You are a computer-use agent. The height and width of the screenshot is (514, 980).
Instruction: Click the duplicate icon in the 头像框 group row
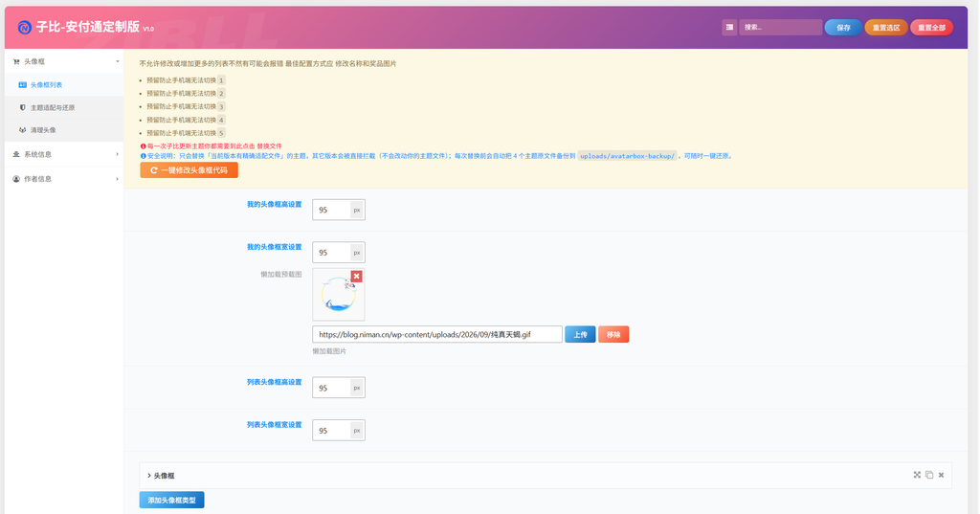tap(929, 475)
